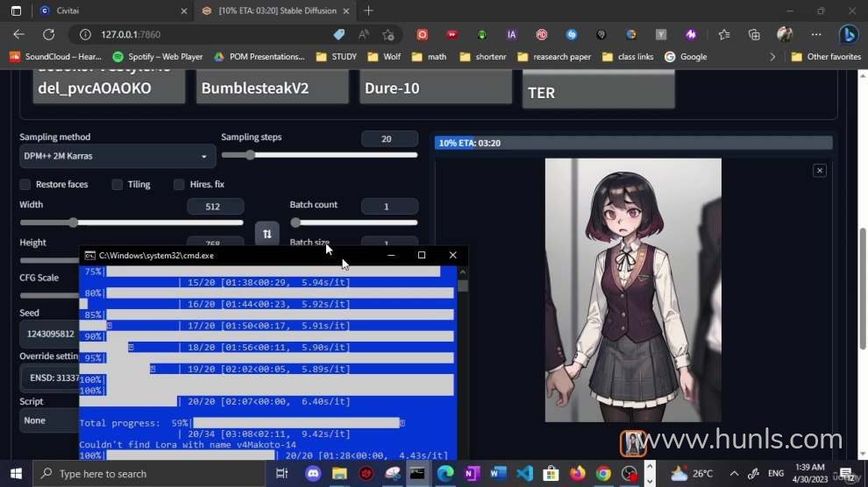Click the Batch count number field
This screenshot has height=487, width=868.
click(389, 207)
